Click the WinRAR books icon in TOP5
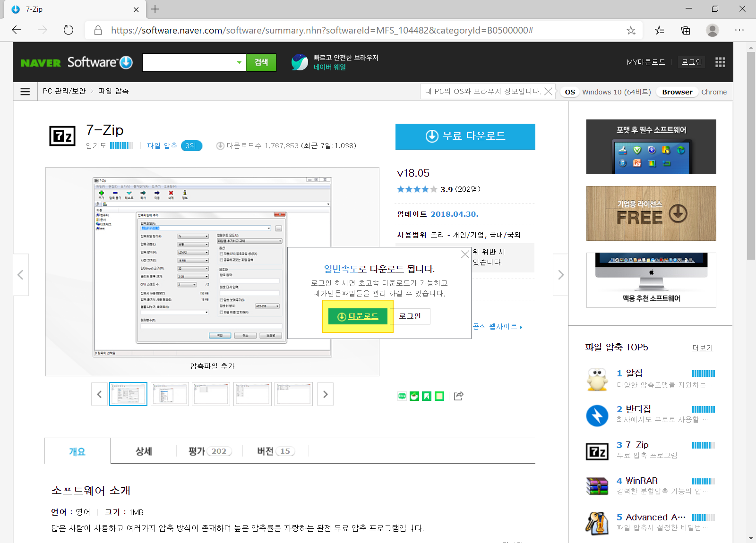This screenshot has height=543, width=756. pyautogui.click(x=597, y=486)
